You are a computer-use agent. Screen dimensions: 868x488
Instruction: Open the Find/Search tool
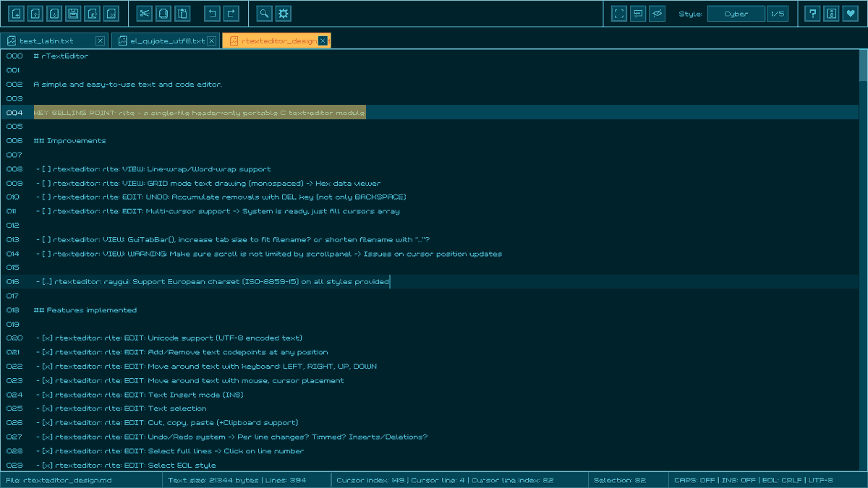(263, 13)
